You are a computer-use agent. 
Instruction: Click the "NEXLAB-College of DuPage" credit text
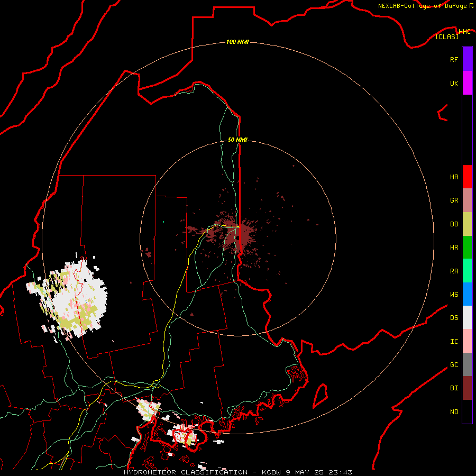[x=422, y=6]
